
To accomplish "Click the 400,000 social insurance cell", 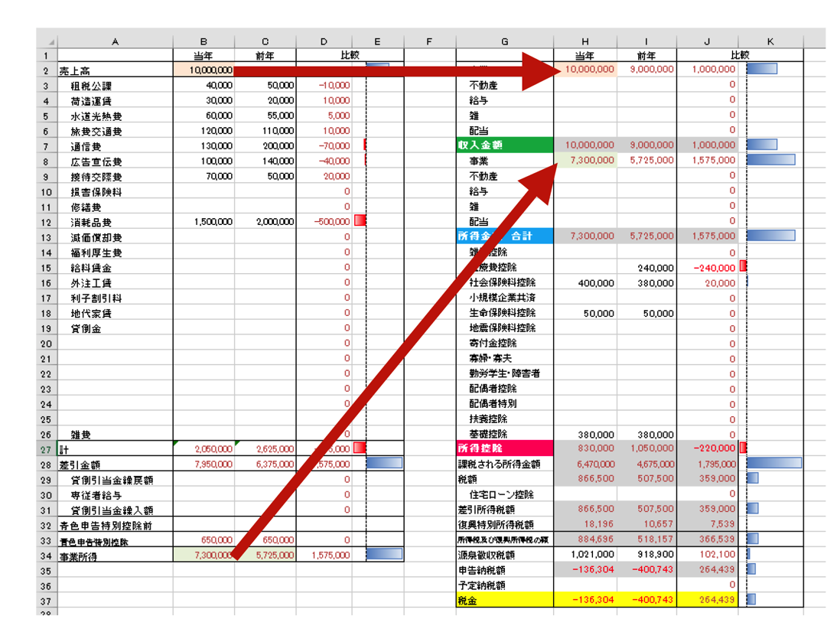I will [585, 283].
